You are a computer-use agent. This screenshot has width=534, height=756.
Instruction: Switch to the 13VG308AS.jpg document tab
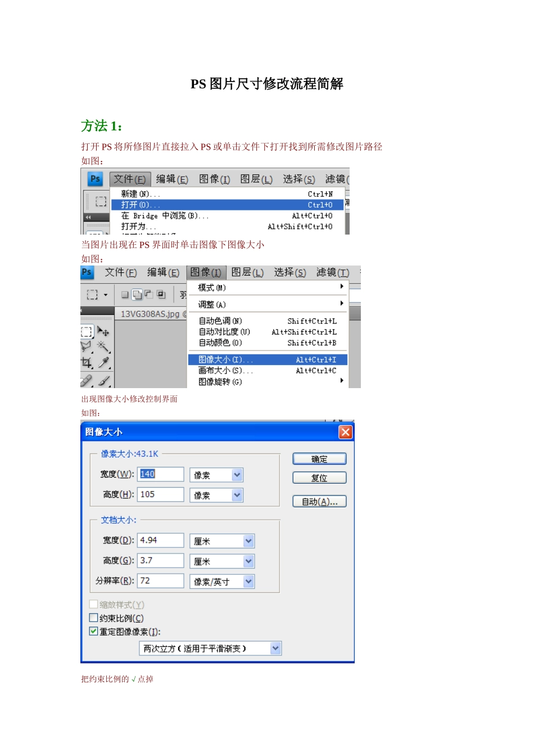pyautogui.click(x=151, y=314)
